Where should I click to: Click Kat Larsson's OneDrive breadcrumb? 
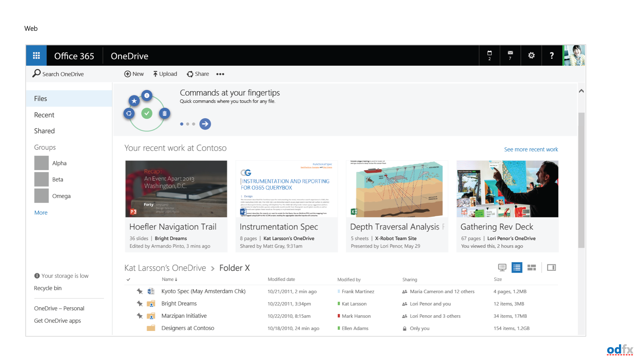(x=165, y=268)
